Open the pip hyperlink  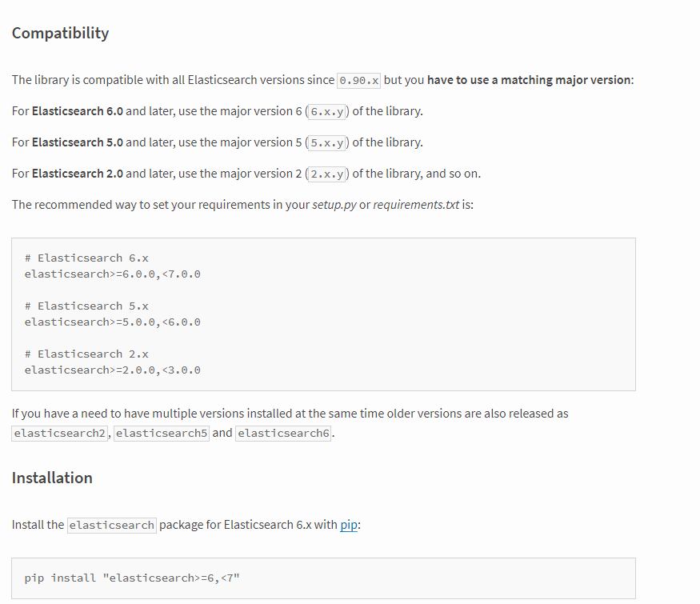click(349, 525)
